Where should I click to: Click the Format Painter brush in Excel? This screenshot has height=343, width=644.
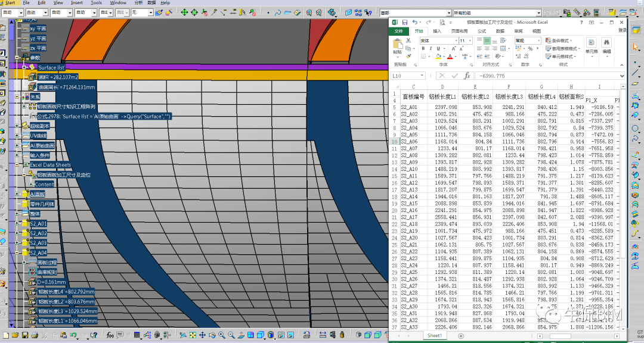(408, 56)
